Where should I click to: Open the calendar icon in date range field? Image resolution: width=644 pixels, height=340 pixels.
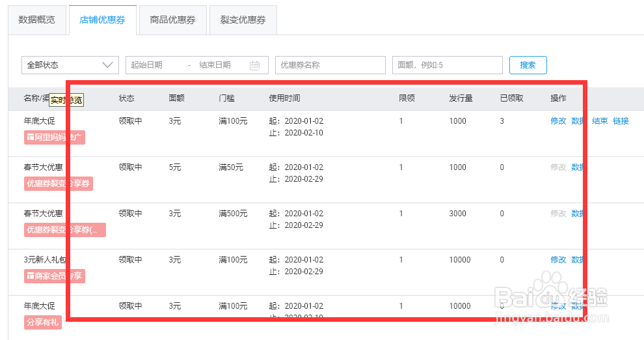tap(254, 65)
